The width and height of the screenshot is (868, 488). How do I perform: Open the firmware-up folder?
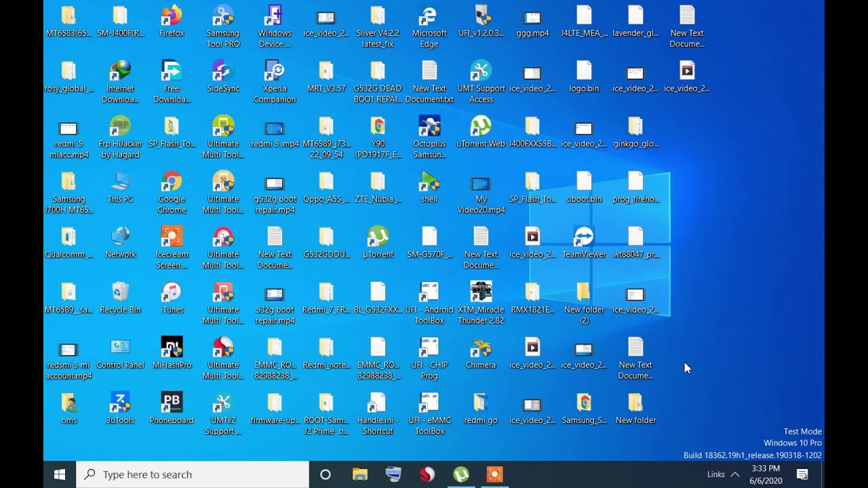pyautogui.click(x=275, y=409)
